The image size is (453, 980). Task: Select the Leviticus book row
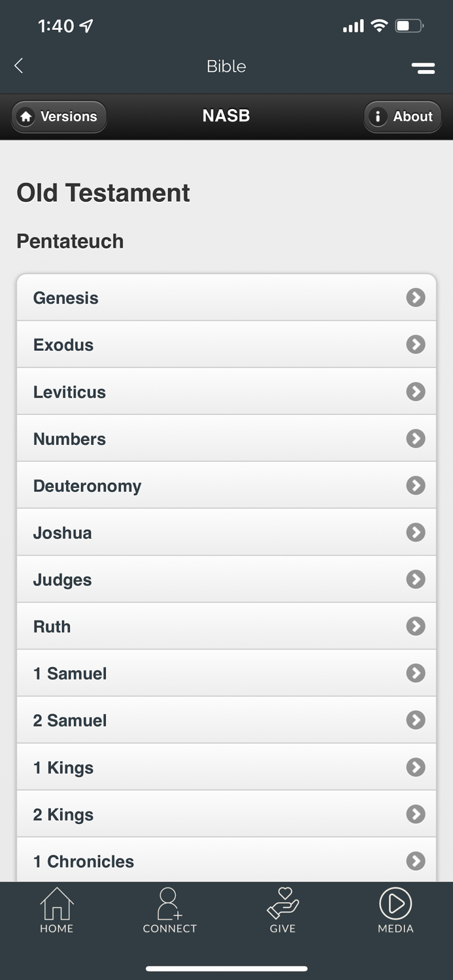[x=226, y=391]
